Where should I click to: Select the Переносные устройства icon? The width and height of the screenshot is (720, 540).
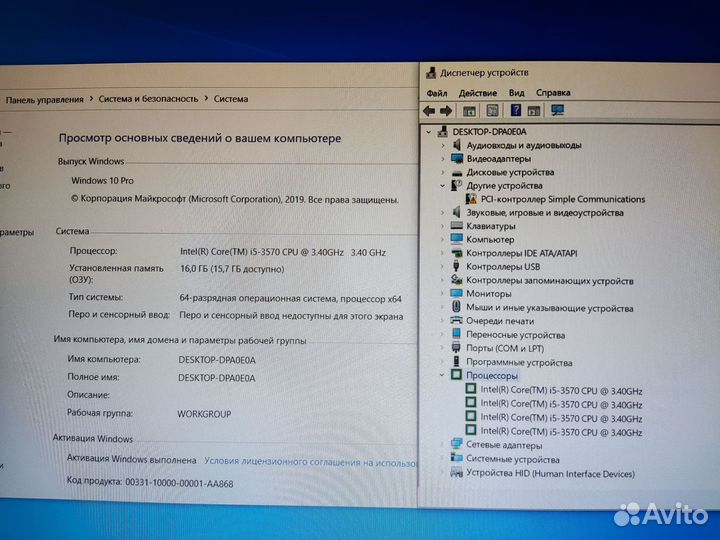coord(456,334)
